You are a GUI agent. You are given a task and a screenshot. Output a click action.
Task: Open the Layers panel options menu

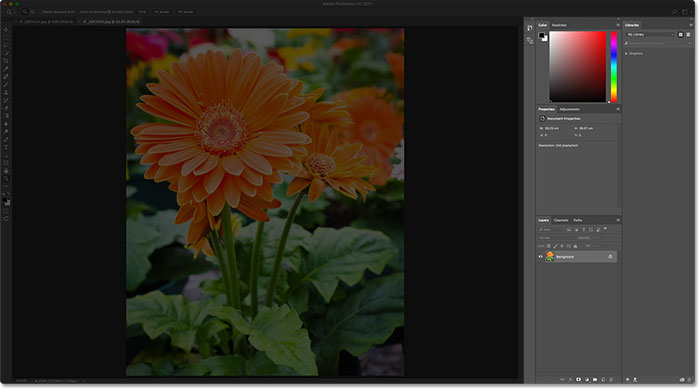[618, 220]
